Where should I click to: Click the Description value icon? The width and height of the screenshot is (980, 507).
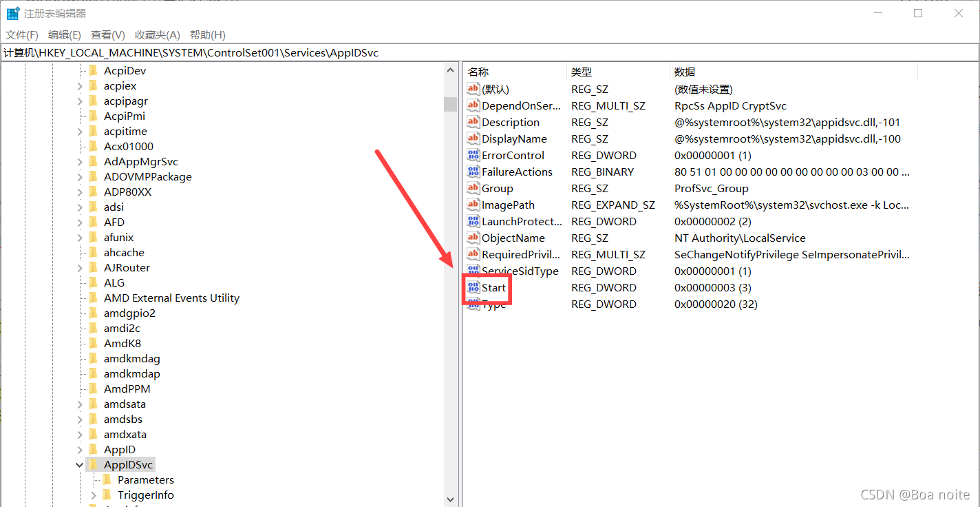473,122
